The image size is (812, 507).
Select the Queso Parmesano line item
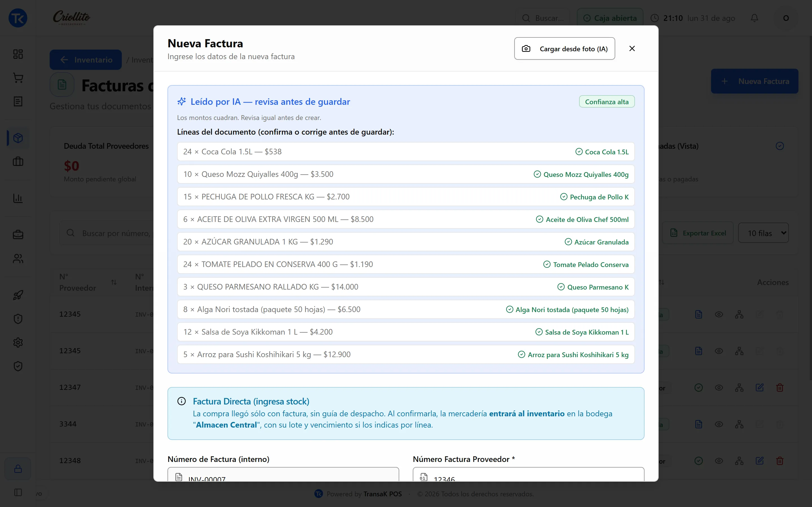pos(406,287)
